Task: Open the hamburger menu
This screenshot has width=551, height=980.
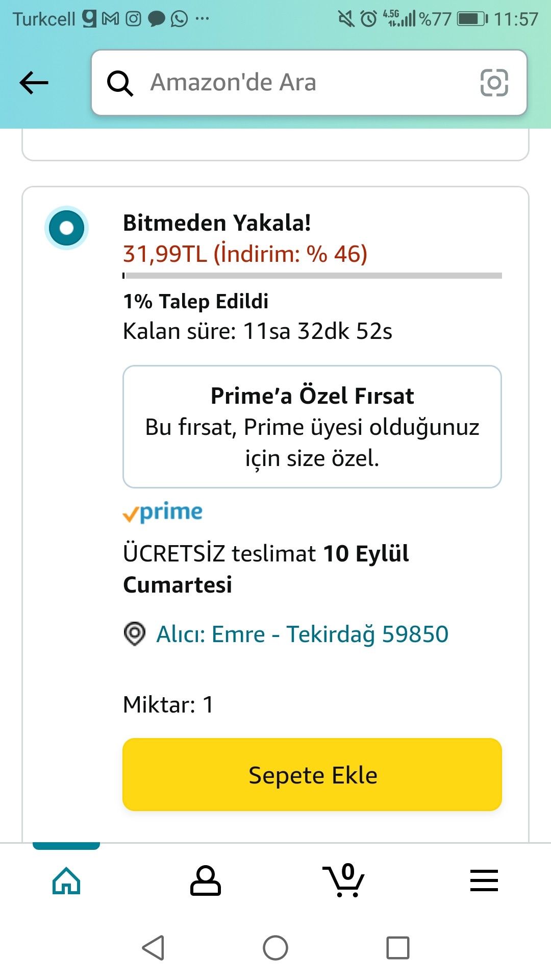Action: [x=484, y=880]
